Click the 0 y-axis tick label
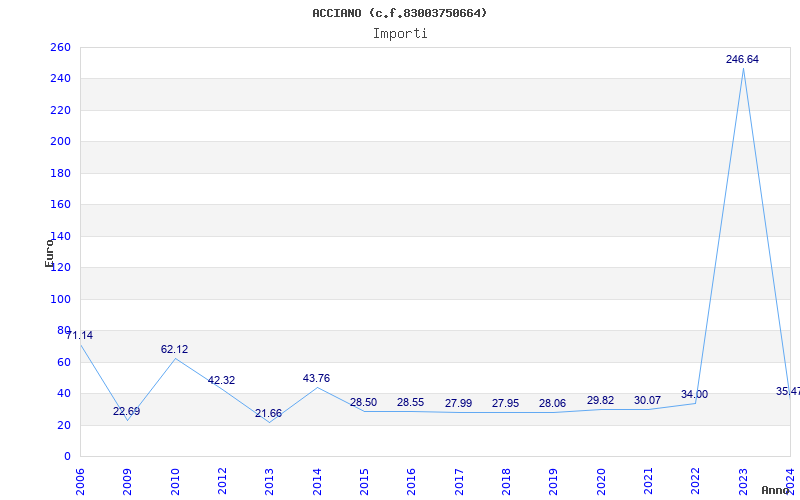Image resolution: width=800 pixels, height=500 pixels. tap(67, 457)
